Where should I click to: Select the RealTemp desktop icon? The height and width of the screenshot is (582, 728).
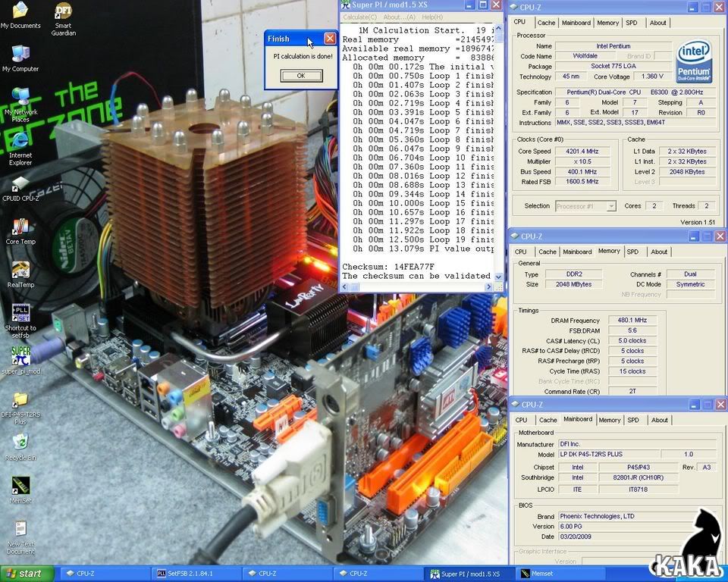click(20, 275)
